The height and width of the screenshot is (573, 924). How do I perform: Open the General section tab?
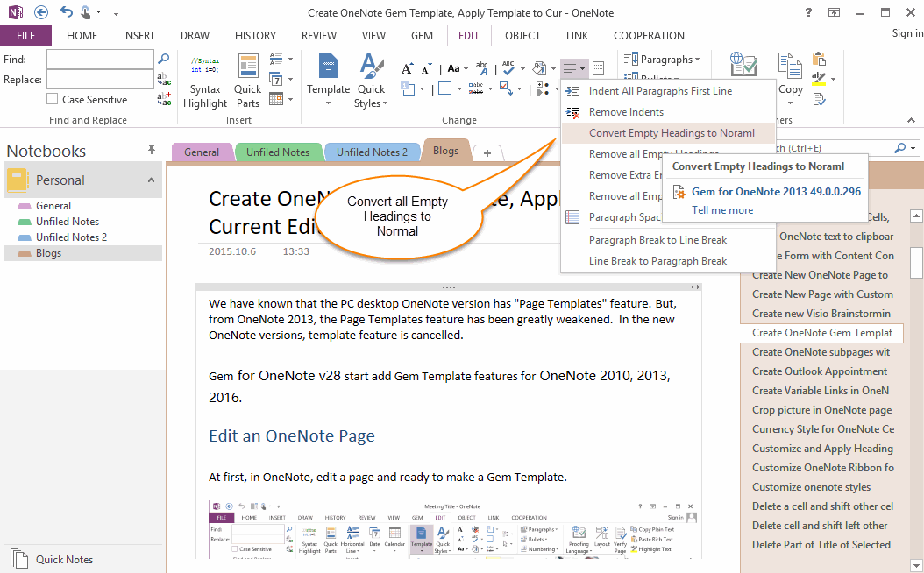(x=202, y=152)
